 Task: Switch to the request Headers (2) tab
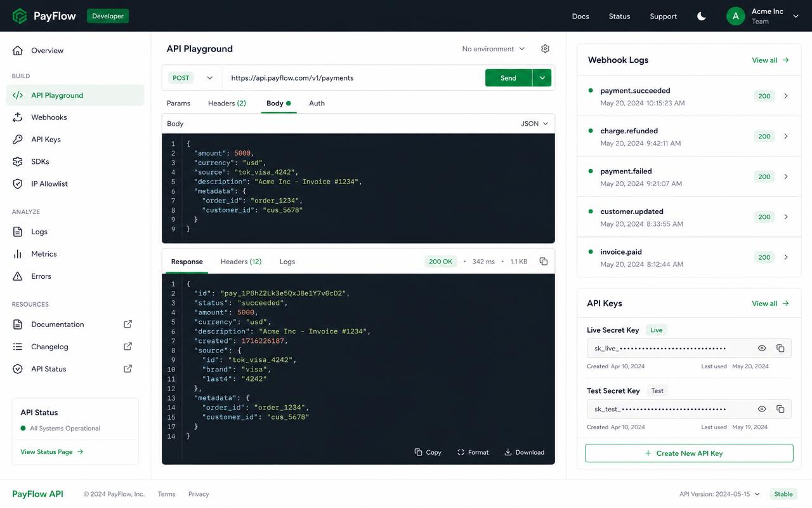tap(227, 104)
